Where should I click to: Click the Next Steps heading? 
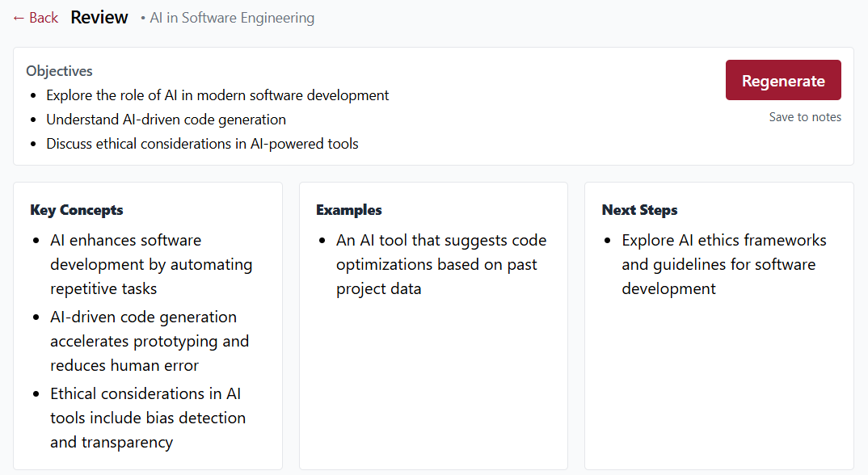(x=639, y=210)
